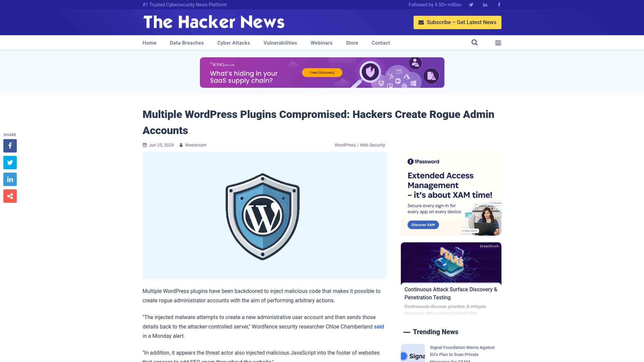644x362 pixels.
Task: Click the generic share icon below LinkedIn
Action: 10,196
